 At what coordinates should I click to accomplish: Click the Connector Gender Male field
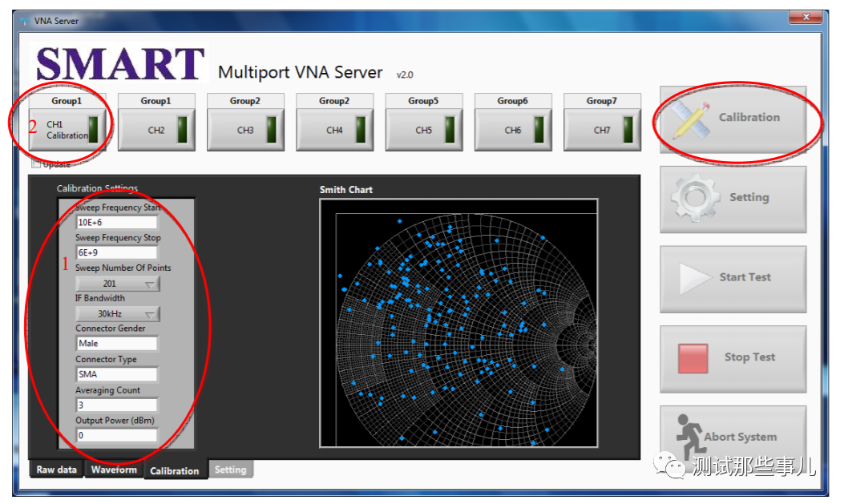coord(117,343)
